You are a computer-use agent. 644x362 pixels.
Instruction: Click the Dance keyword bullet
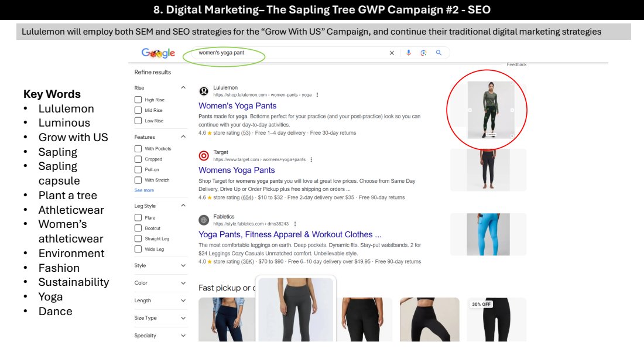(x=56, y=312)
